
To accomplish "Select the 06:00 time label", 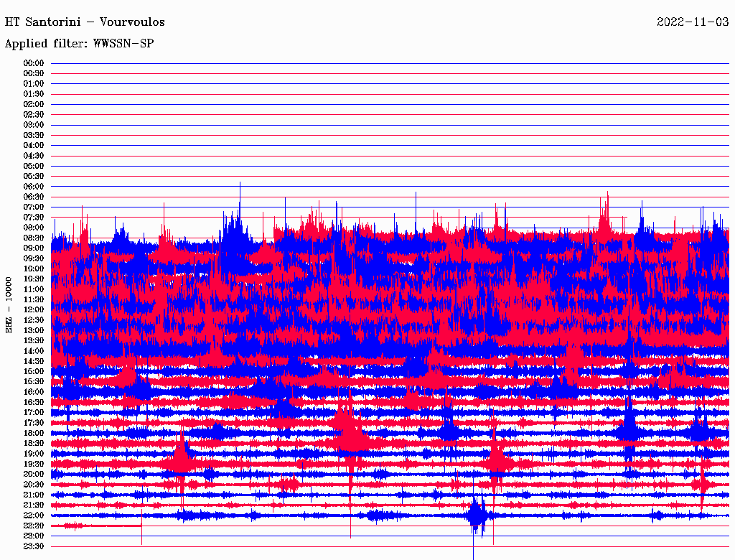I will 34,187.
